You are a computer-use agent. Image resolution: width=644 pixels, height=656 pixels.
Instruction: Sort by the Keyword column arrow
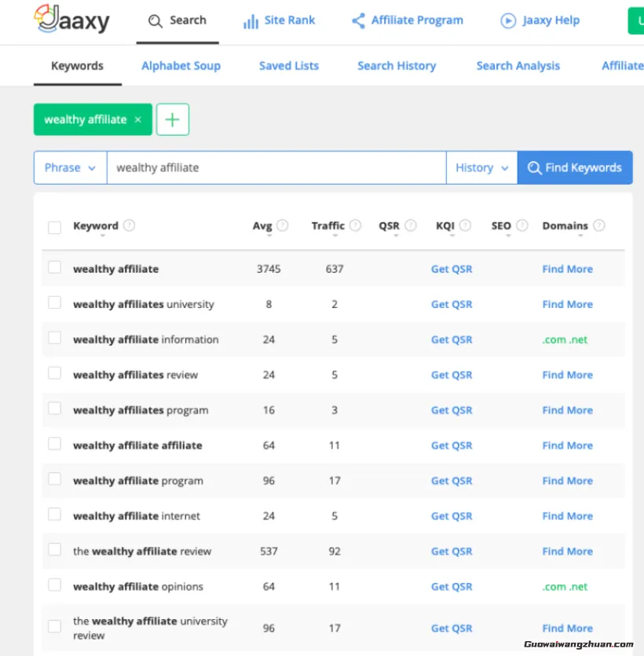click(102, 236)
